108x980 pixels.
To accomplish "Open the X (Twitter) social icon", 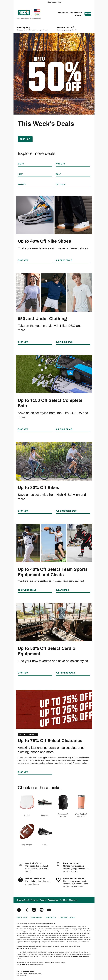I will pyautogui.click(x=26, y=910).
